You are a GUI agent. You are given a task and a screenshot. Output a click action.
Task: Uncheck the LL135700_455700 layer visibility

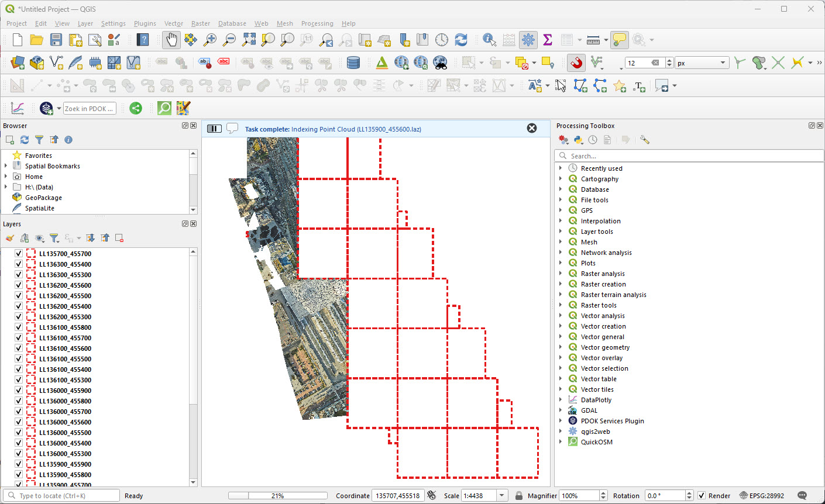tap(19, 254)
